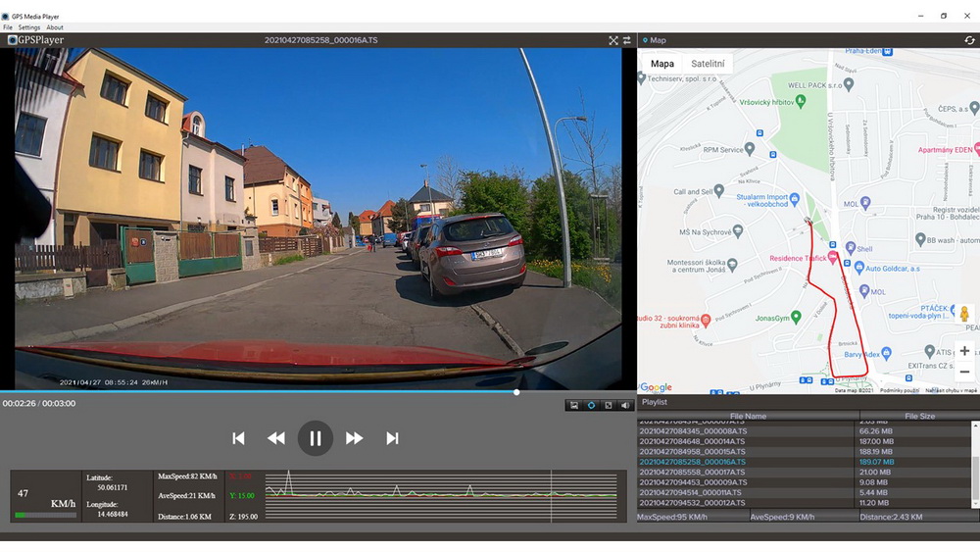Viewport: 980px width, 552px height.
Task: Click the Playlist panel title
Action: (654, 402)
